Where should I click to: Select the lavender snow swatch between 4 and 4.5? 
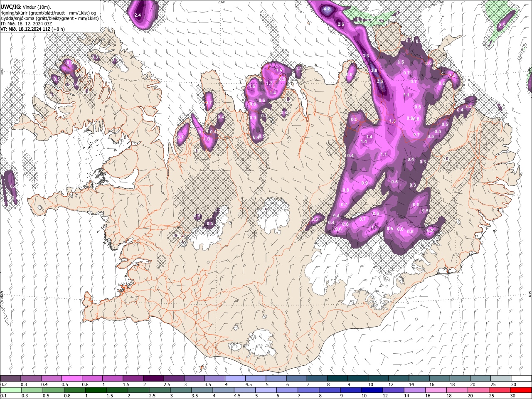point(235,379)
